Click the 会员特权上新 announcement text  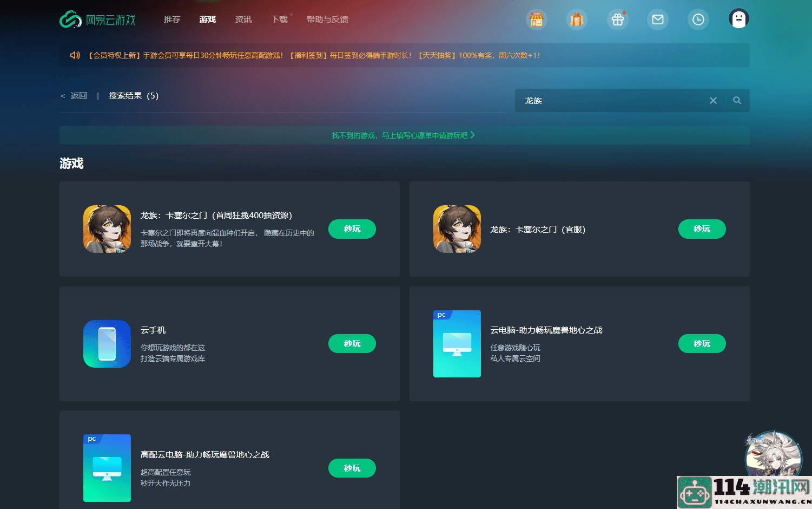click(185, 55)
